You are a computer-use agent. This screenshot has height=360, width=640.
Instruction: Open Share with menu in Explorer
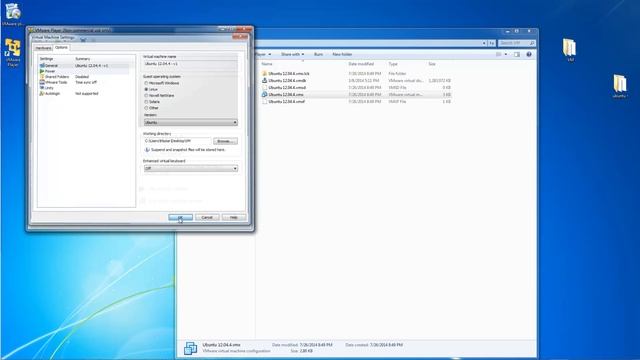292,54
